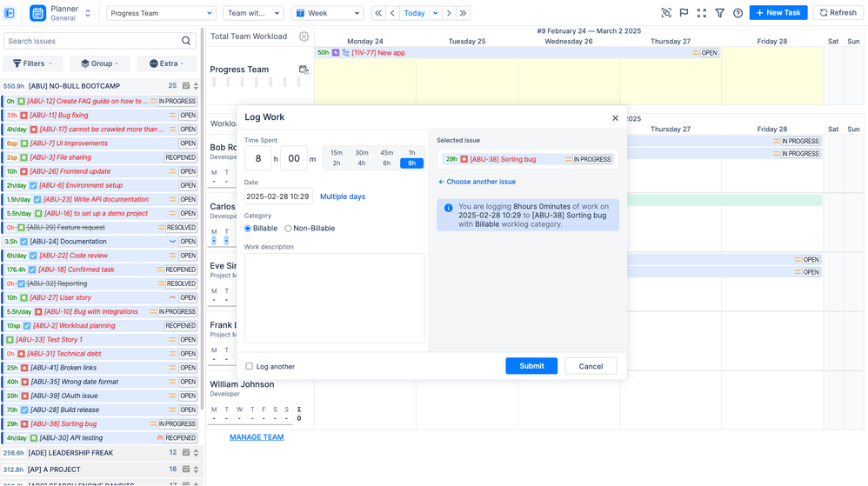Select ABU-28 Build release issue
The width and height of the screenshot is (868, 486).
click(100, 409)
